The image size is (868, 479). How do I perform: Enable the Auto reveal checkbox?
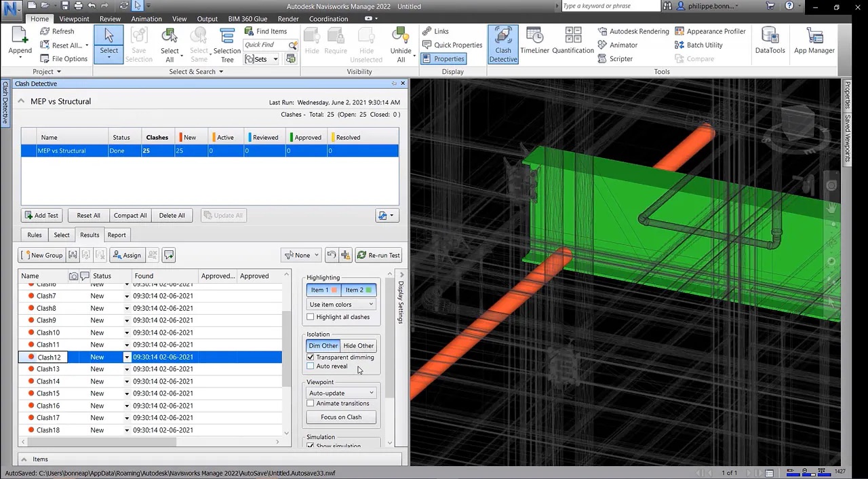pyautogui.click(x=311, y=366)
